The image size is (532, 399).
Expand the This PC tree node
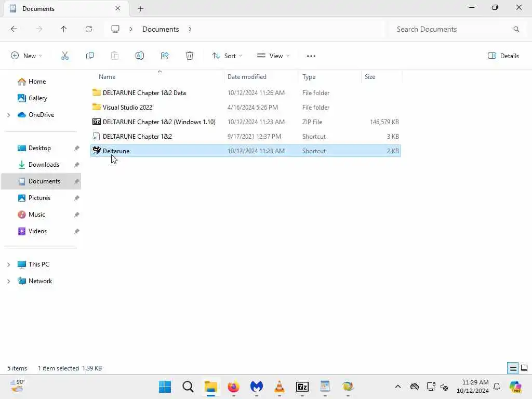8,264
